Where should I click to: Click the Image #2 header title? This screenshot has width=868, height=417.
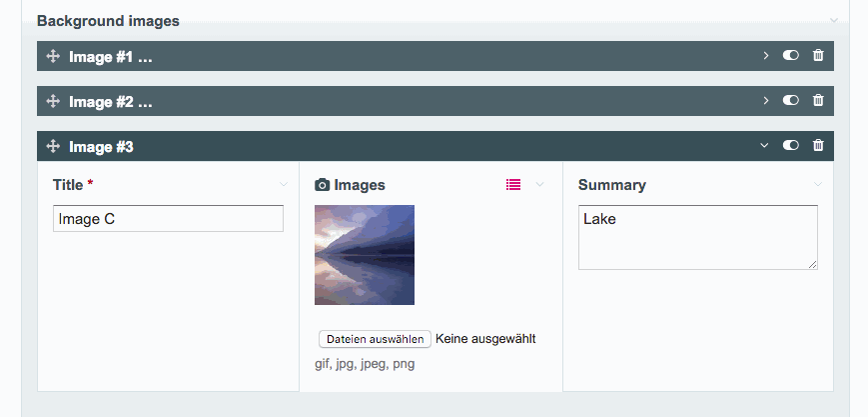coord(111,102)
